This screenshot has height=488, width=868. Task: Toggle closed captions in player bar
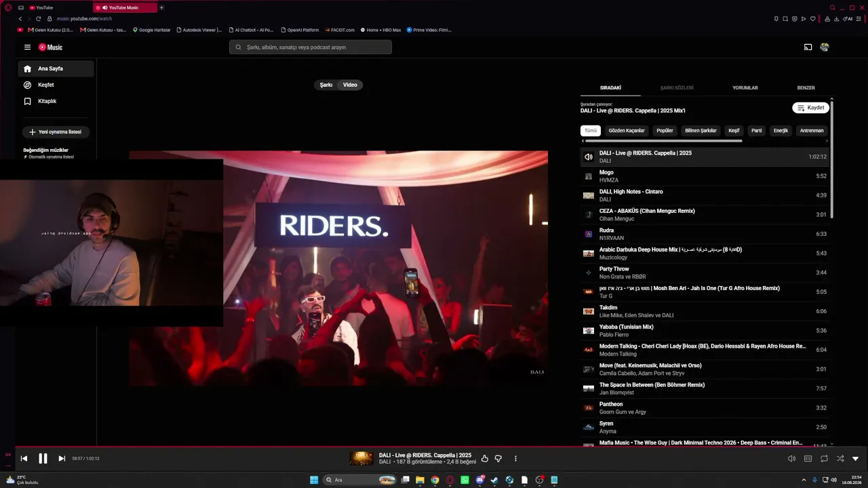[808, 459]
